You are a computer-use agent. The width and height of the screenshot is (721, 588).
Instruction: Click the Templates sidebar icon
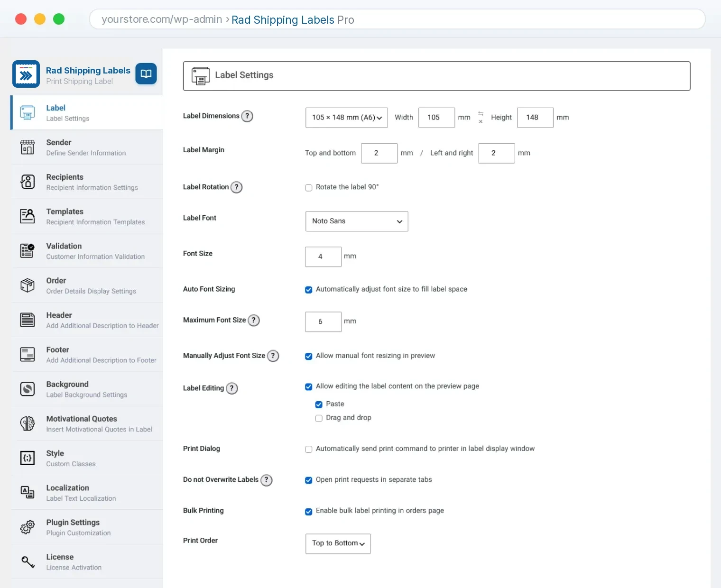28,216
